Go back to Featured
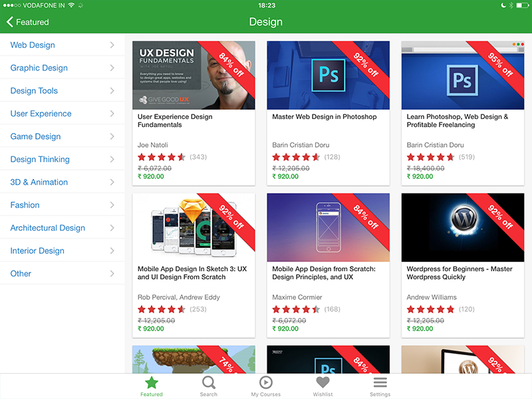 27,22
